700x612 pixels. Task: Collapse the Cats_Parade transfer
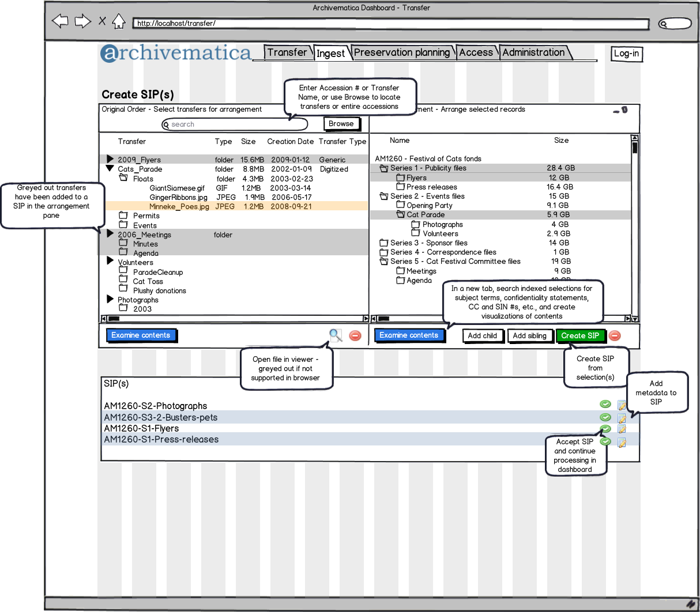coord(110,169)
